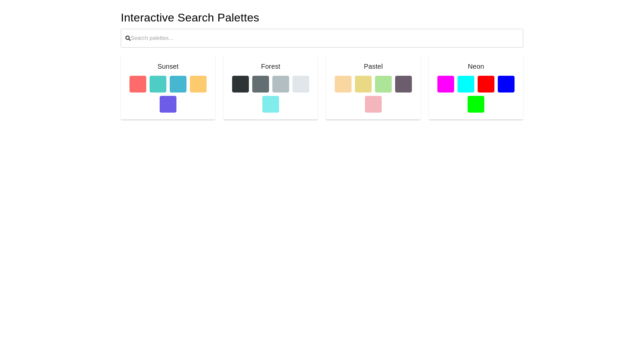Select the pure blue Neon swatch
644x362 pixels.
point(506,84)
